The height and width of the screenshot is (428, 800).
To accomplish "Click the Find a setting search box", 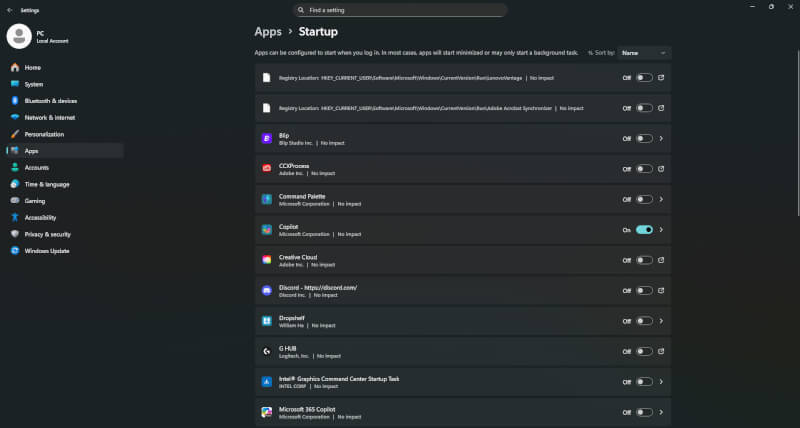I will (x=400, y=10).
